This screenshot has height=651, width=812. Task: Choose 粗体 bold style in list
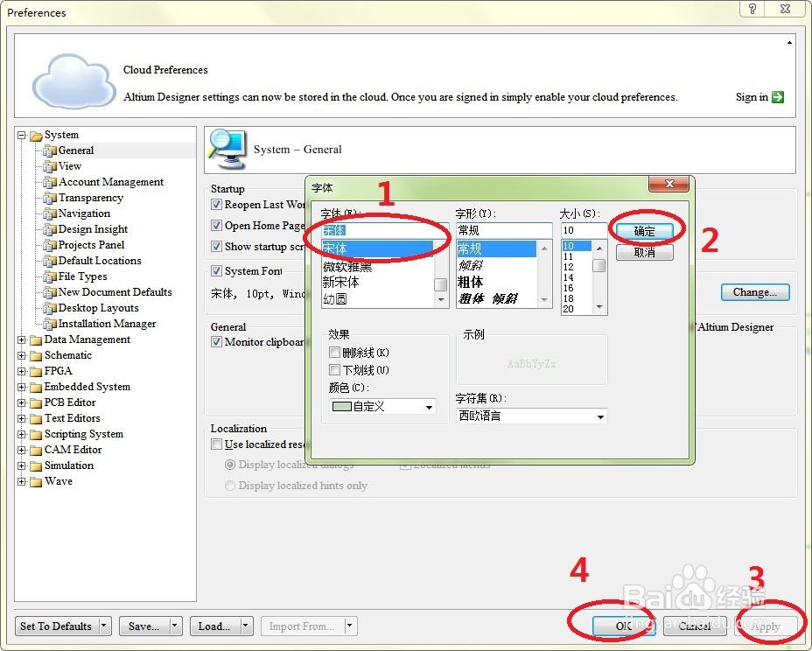tap(470, 283)
